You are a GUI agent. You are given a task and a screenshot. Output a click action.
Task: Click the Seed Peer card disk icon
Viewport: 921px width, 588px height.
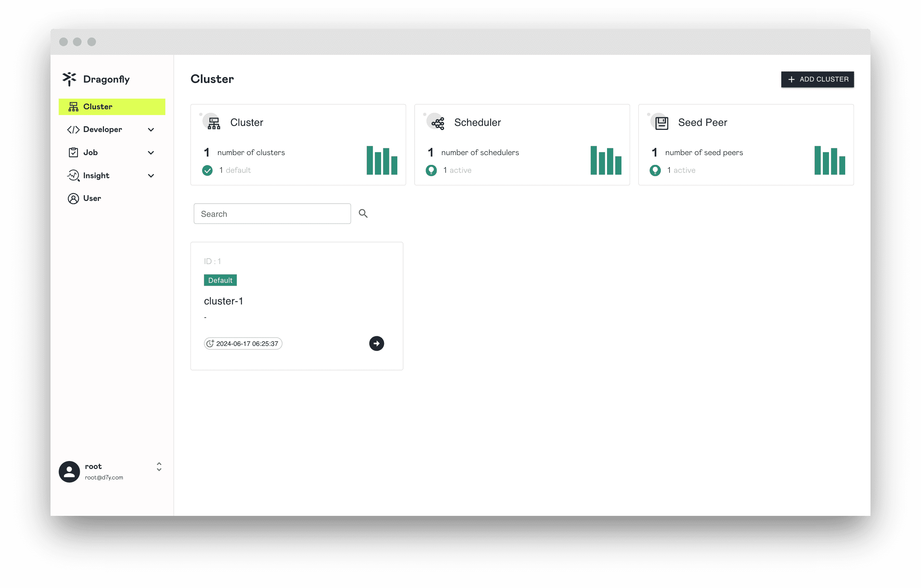[x=662, y=123]
